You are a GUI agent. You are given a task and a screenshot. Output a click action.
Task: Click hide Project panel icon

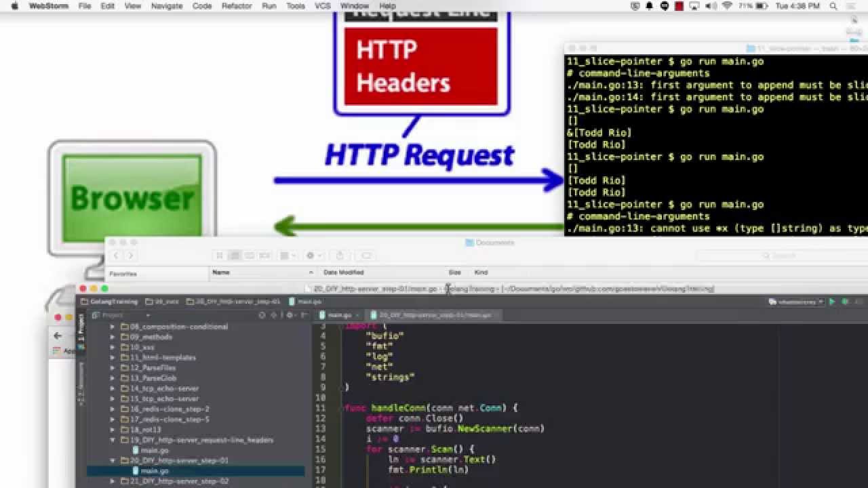[x=306, y=315]
